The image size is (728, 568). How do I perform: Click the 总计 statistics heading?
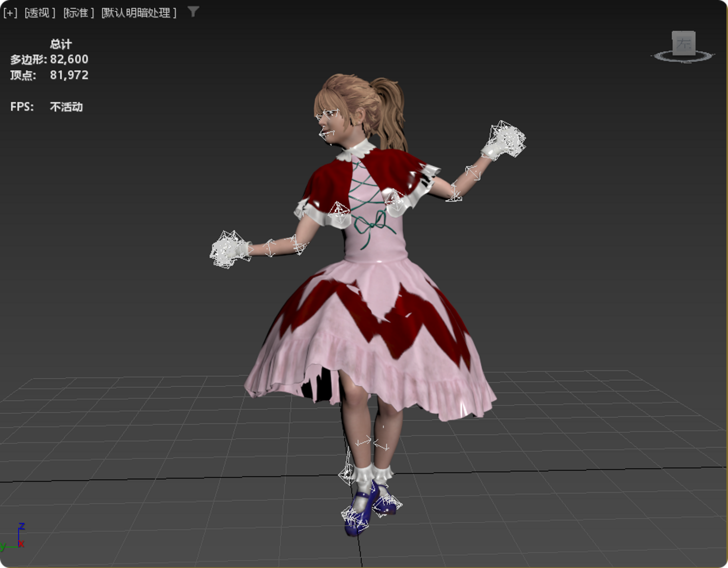point(61,44)
